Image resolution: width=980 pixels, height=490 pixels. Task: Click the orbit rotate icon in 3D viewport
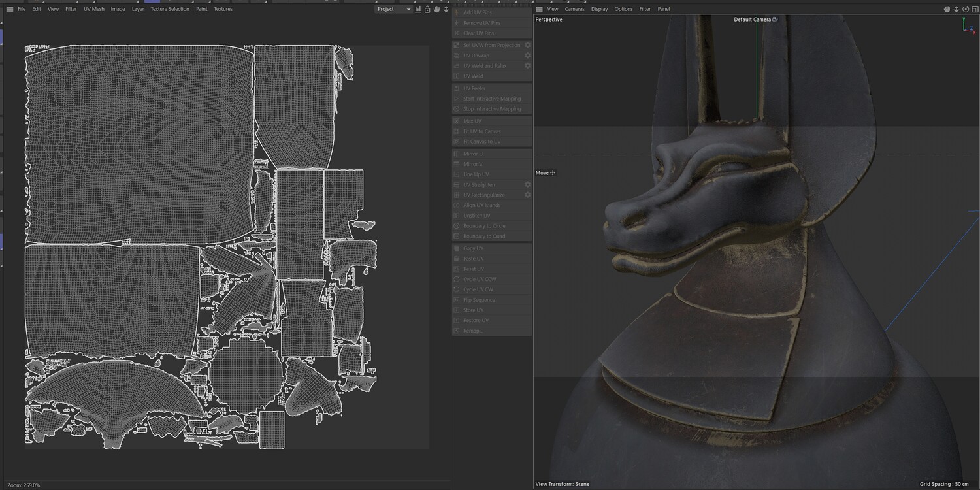966,9
